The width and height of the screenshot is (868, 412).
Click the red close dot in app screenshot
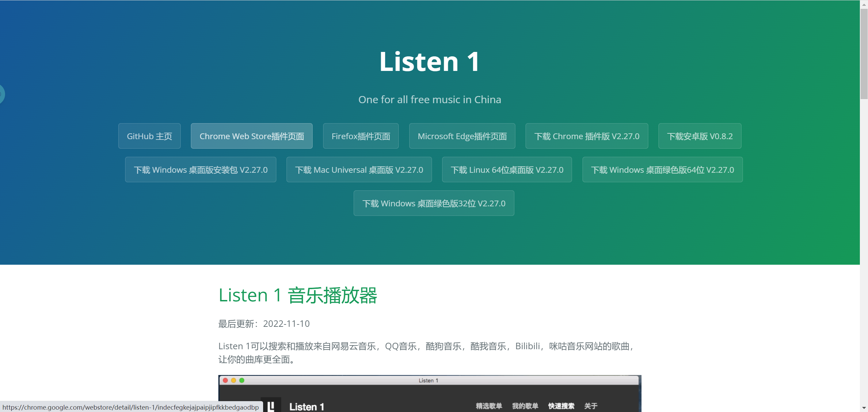225,380
